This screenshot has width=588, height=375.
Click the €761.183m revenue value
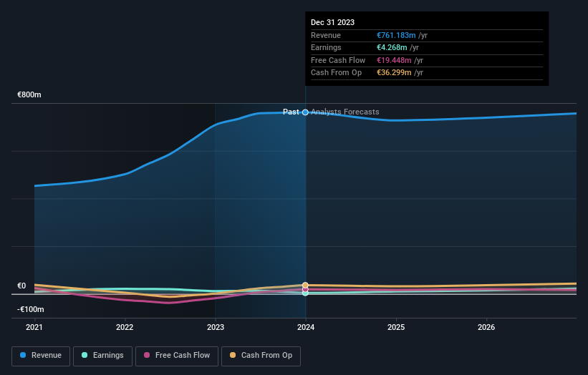396,35
